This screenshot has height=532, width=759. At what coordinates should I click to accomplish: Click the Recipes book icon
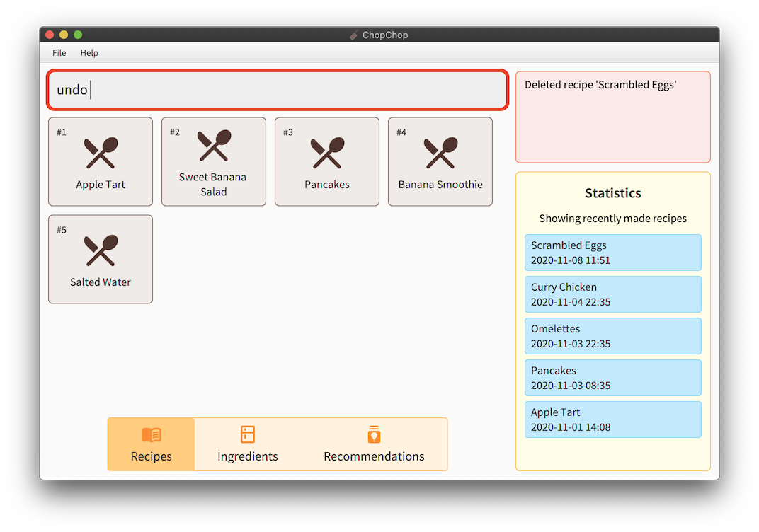(152, 435)
